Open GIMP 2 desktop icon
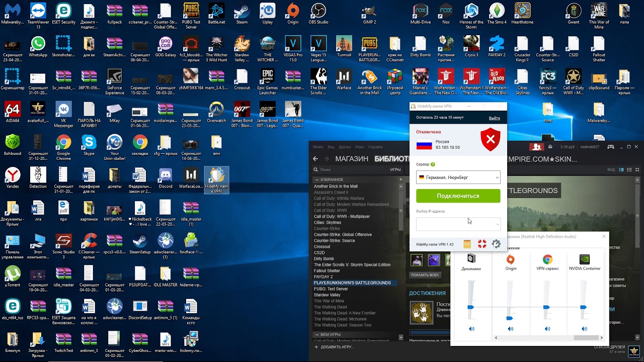Viewport: 644px width, 362px height. pos(369,14)
